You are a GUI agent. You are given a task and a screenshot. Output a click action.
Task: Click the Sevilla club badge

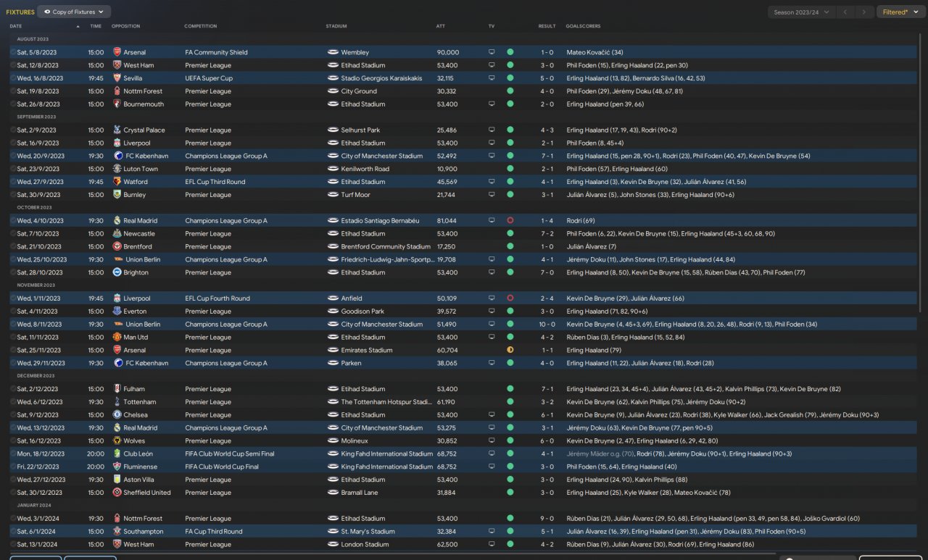click(x=117, y=78)
